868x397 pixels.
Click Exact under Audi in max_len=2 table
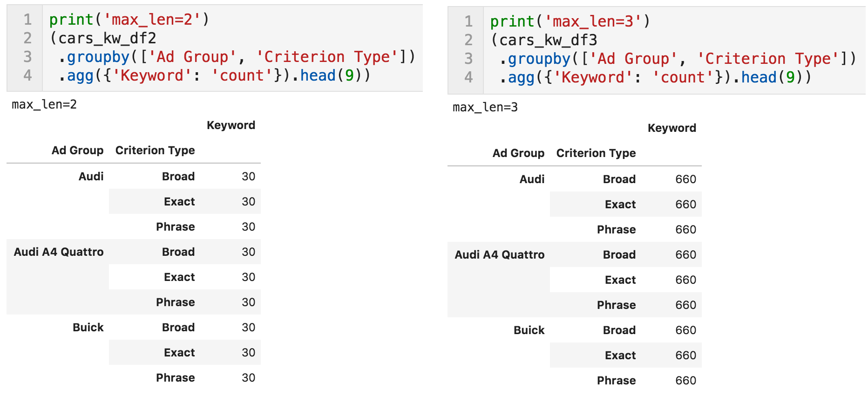click(179, 202)
